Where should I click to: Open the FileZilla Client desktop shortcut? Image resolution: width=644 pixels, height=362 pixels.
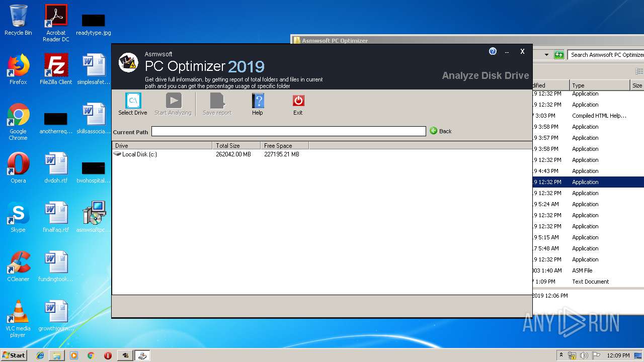click(56, 69)
